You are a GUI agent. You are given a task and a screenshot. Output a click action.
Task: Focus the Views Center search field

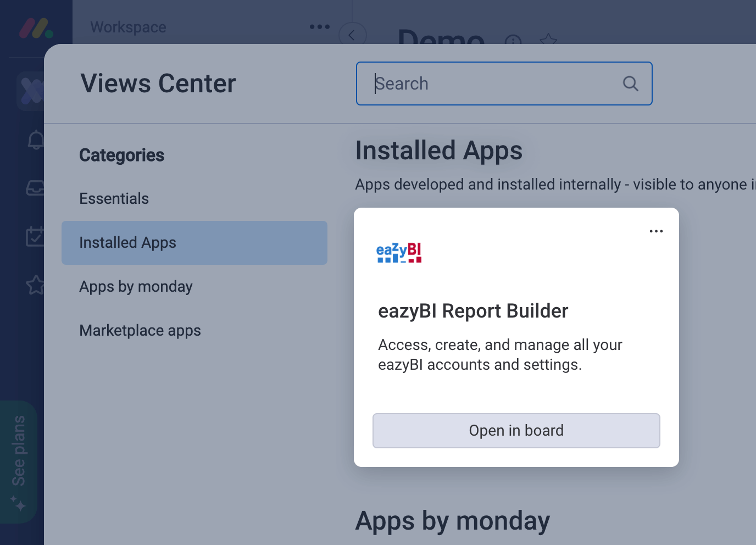point(494,84)
